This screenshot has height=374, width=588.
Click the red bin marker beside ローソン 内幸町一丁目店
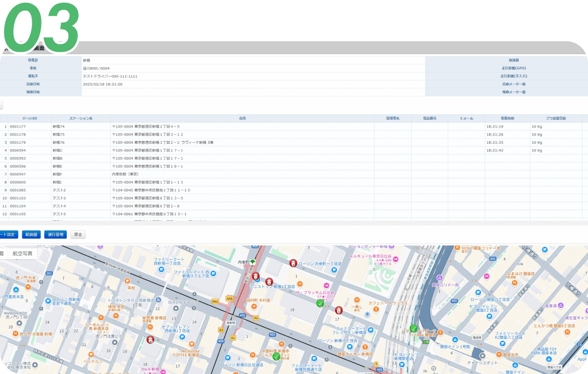293,263
